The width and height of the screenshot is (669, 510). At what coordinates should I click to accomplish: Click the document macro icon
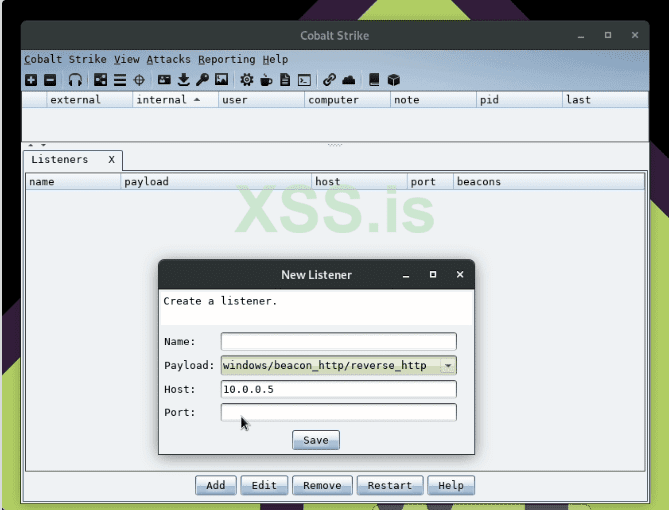coord(285,80)
